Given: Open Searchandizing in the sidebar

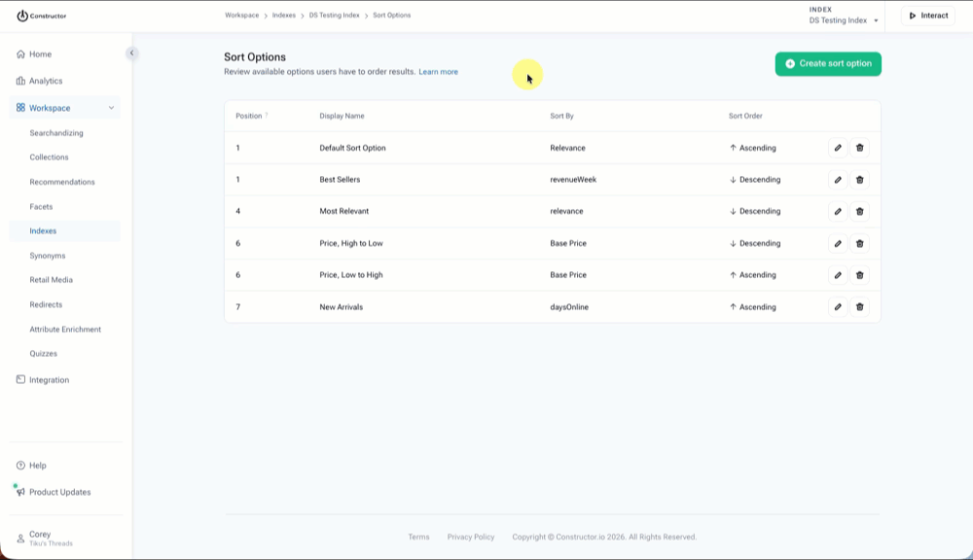Looking at the screenshot, I should coord(56,133).
